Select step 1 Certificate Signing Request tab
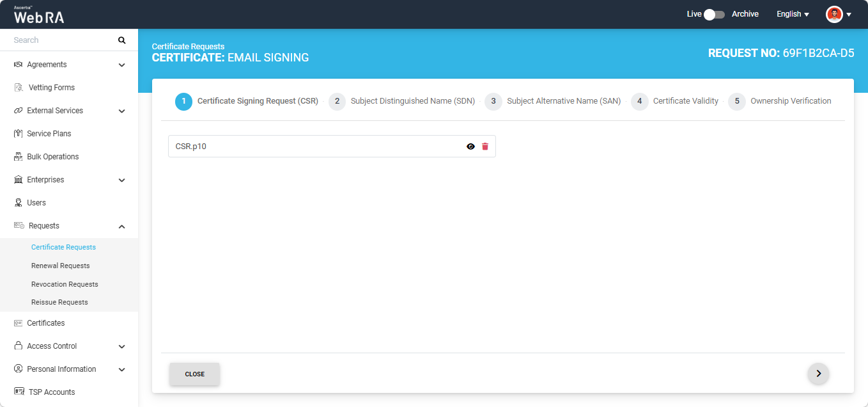This screenshot has height=407, width=868. [x=247, y=101]
